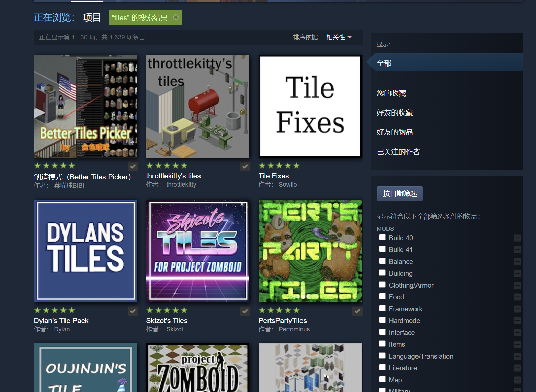Show 已关注的作者 items

(398, 152)
